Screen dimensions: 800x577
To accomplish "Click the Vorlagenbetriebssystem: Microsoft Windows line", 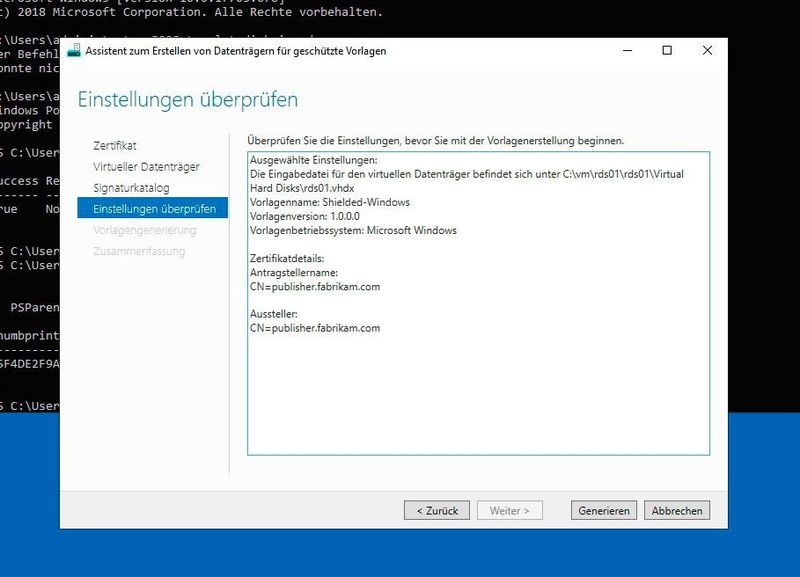I will coord(353,230).
